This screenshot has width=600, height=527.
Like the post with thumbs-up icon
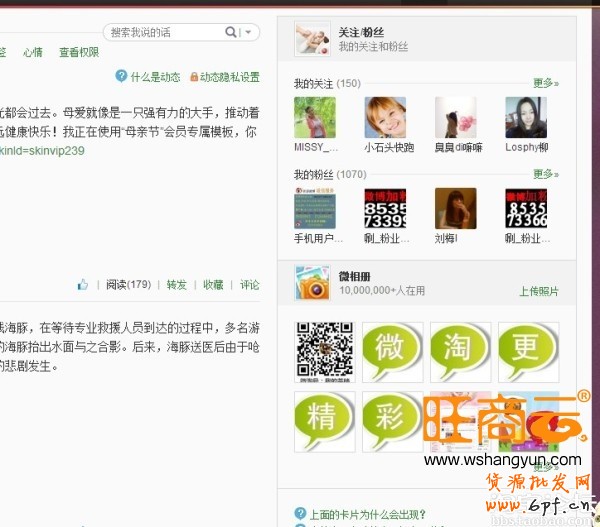pos(83,285)
